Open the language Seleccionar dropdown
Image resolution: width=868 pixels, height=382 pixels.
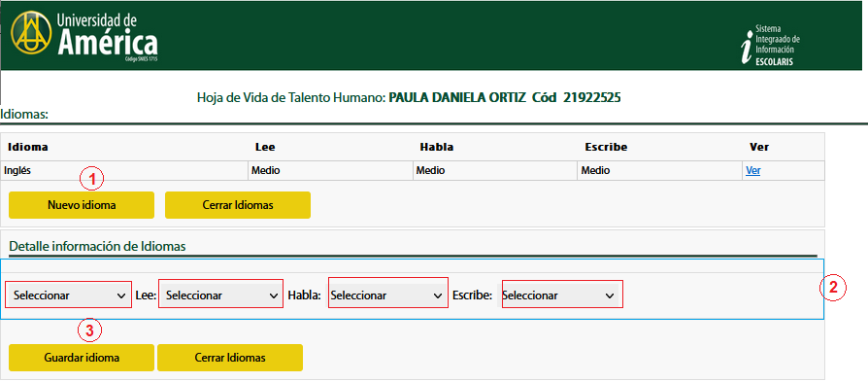click(69, 295)
